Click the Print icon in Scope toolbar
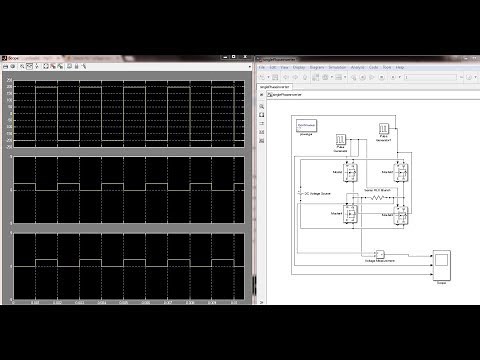This screenshot has height=360, width=480. pos(5,67)
